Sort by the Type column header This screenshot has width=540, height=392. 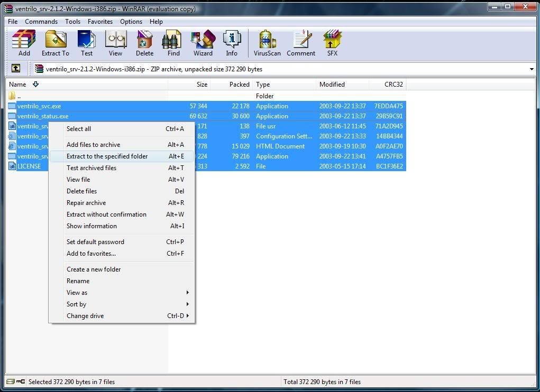[284, 84]
